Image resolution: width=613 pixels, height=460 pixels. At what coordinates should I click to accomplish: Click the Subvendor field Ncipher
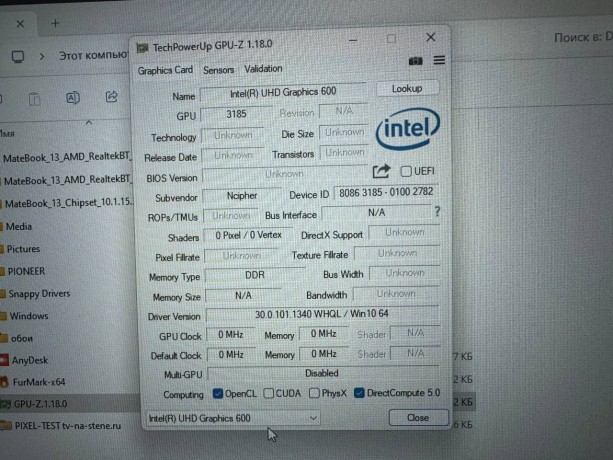(242, 196)
